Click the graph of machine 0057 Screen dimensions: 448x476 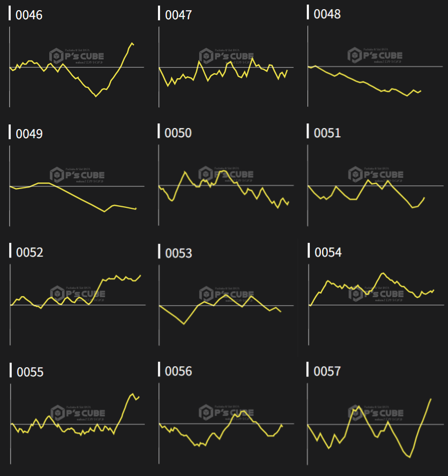pos(375,424)
